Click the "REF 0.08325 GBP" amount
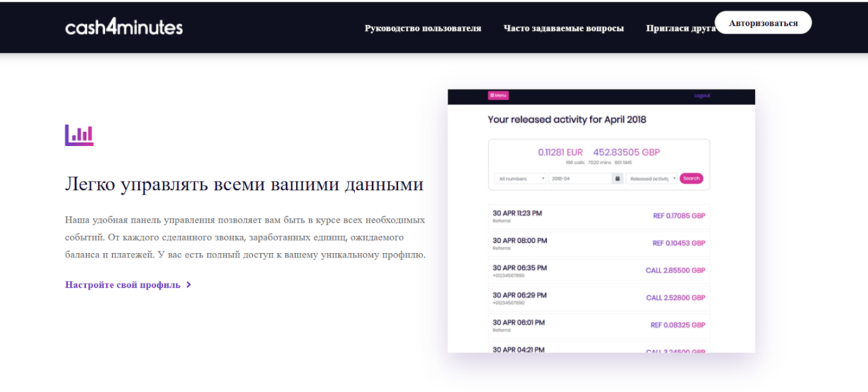This screenshot has width=868, height=392. click(678, 325)
